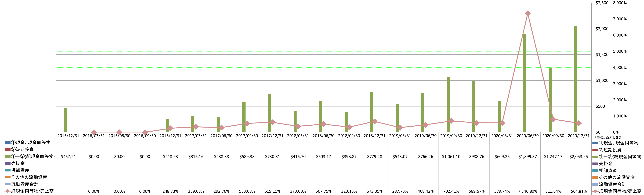Screen dimensions: 644x195
Task: Click the $589.38 cell
Action: (247, 156)
